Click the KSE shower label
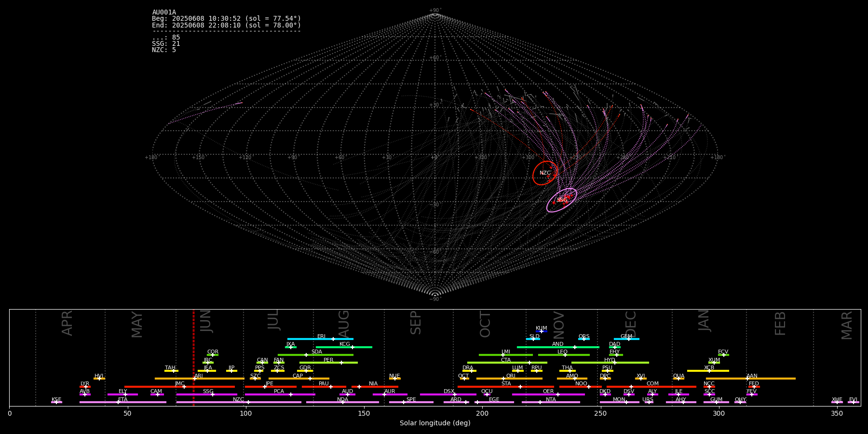This screenshot has width=868, height=434. click(56, 400)
